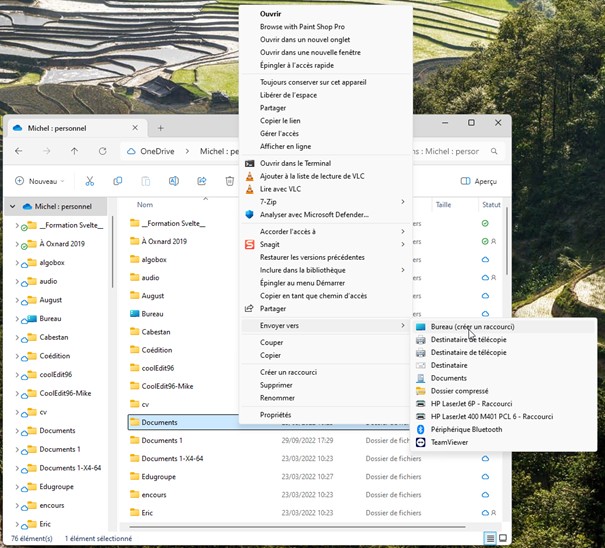Sort by the Statut column header
Screen dimensions: 605x548
pos(491,205)
